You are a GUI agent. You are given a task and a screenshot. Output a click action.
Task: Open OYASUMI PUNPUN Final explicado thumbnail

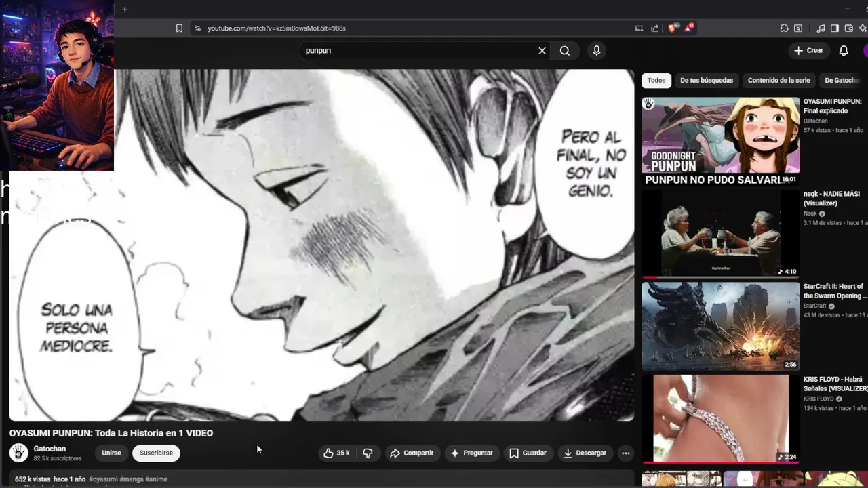(x=721, y=141)
